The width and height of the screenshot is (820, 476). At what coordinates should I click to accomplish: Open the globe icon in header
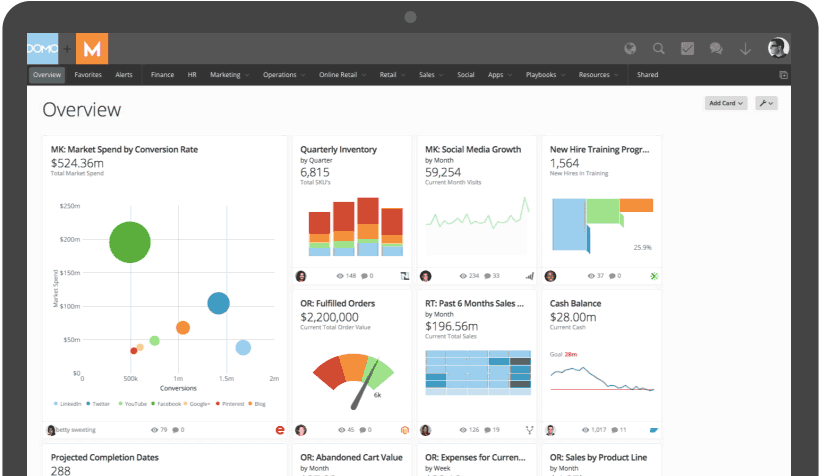coord(630,48)
